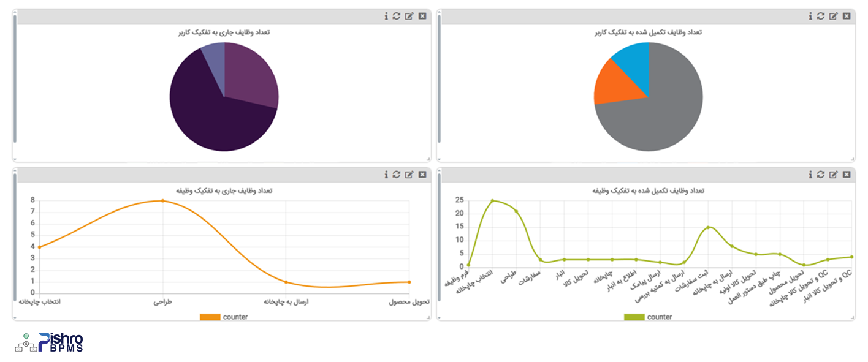Open info for the current tasks by user pie widget
The height and width of the screenshot is (362, 868).
click(386, 16)
